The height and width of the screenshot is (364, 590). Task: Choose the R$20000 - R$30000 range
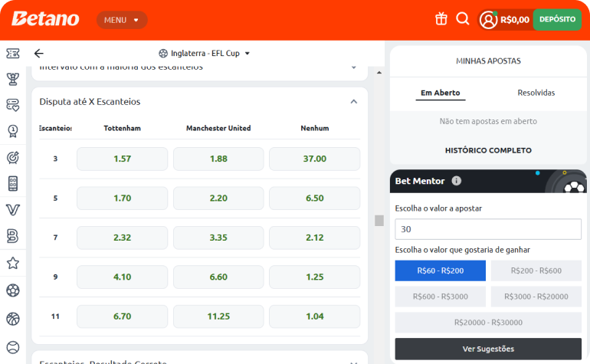tap(488, 323)
